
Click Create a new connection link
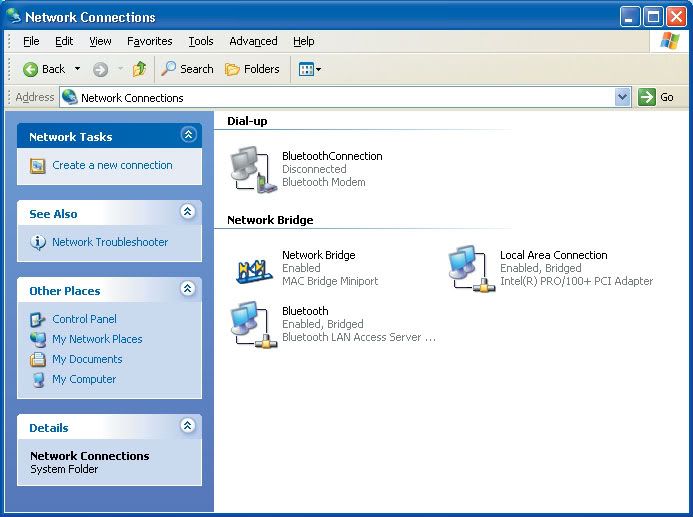click(112, 165)
